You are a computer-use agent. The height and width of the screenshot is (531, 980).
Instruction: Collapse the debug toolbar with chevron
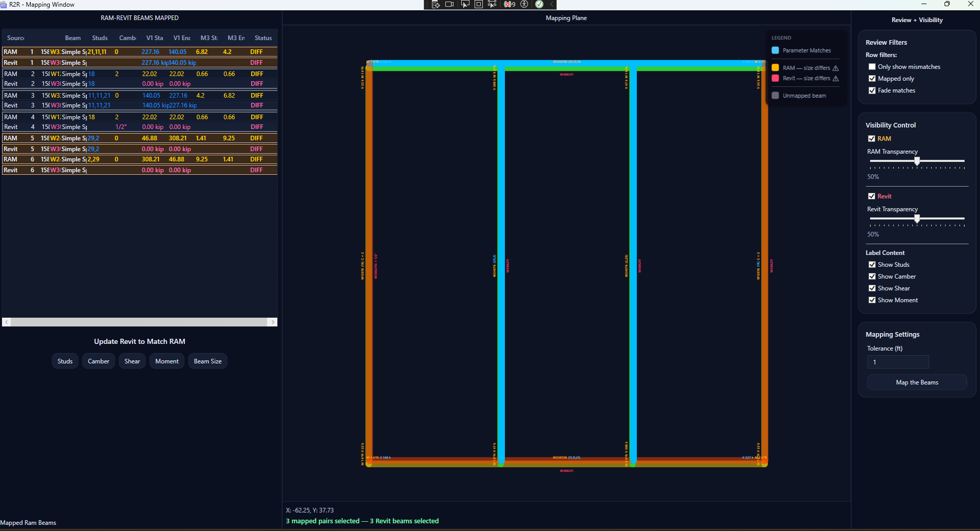click(x=552, y=4)
